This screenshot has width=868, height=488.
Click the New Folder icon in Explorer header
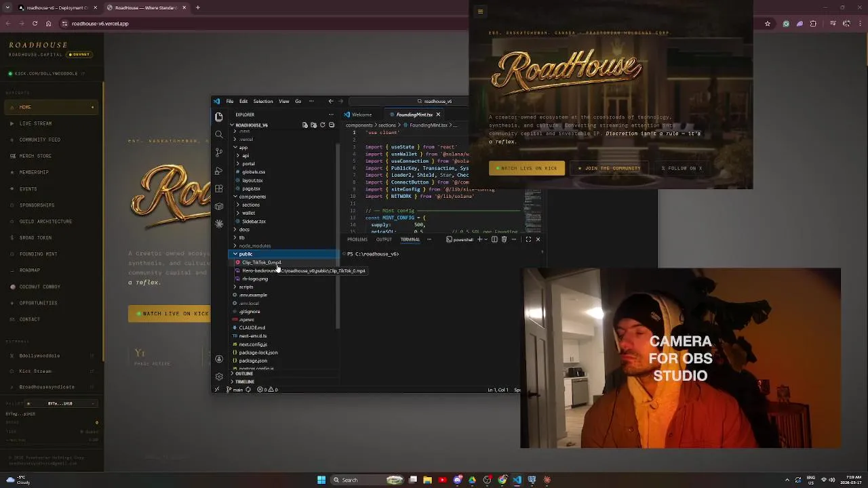click(313, 125)
